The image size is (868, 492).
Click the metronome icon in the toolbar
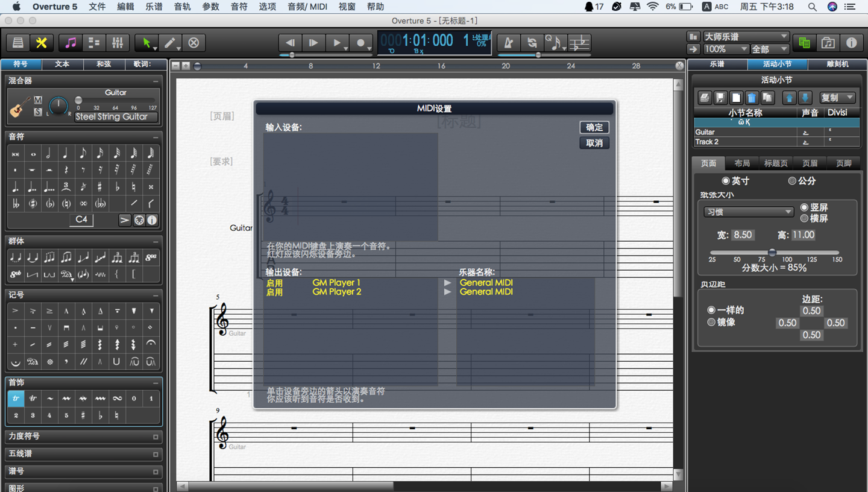click(509, 43)
